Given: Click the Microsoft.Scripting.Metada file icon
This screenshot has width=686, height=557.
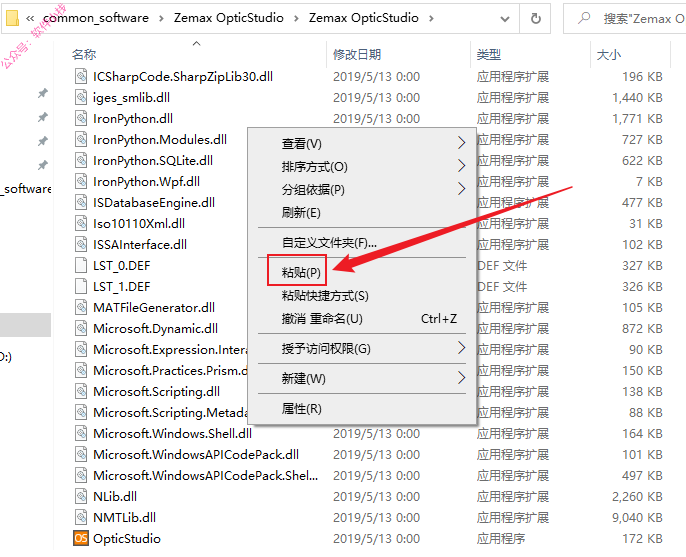Looking at the screenshot, I should [81, 413].
